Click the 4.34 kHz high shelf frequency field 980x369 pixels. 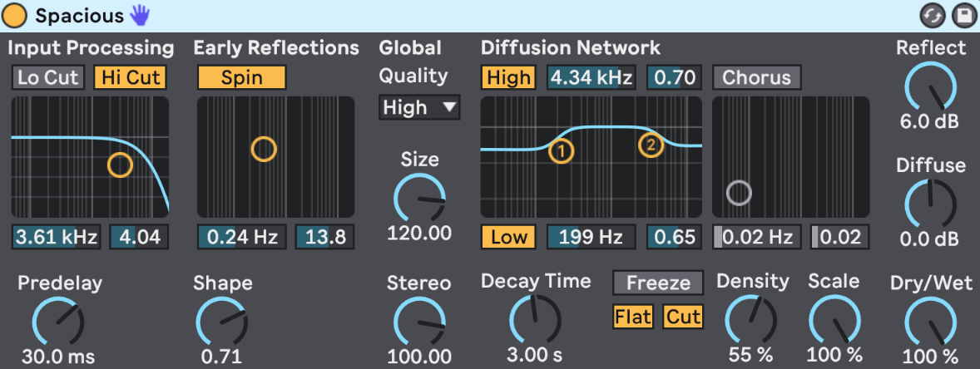pyautogui.click(x=591, y=77)
